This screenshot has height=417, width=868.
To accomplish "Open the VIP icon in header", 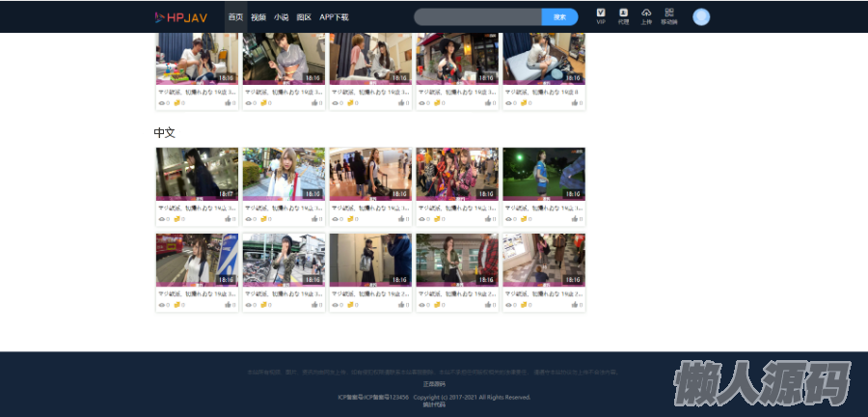I will coord(601,16).
